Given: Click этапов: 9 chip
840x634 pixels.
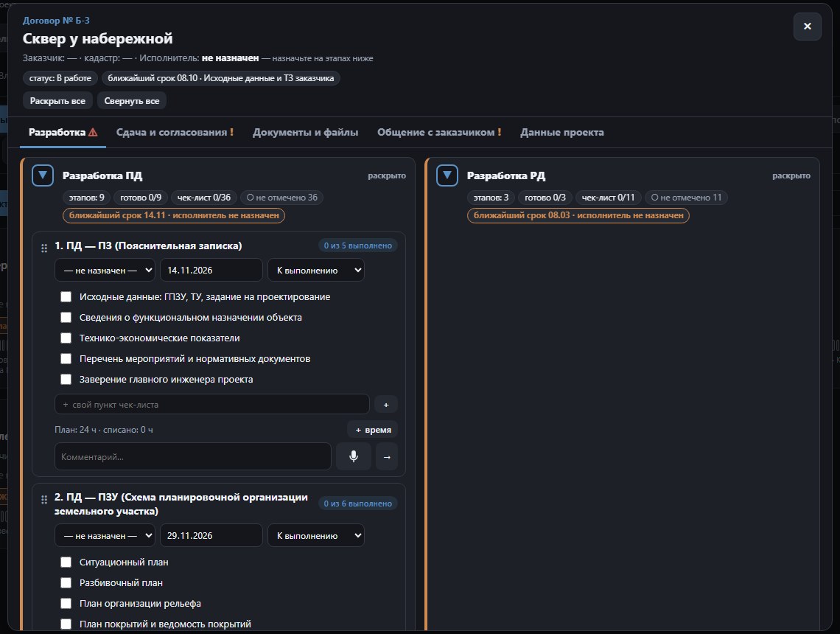Looking at the screenshot, I should click(x=87, y=198).
